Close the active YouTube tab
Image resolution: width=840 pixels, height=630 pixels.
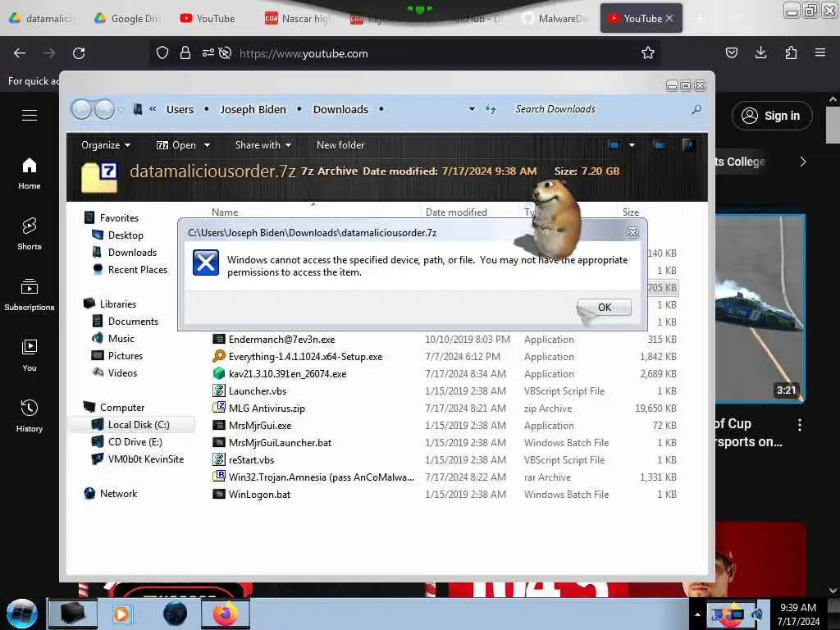coord(669,18)
